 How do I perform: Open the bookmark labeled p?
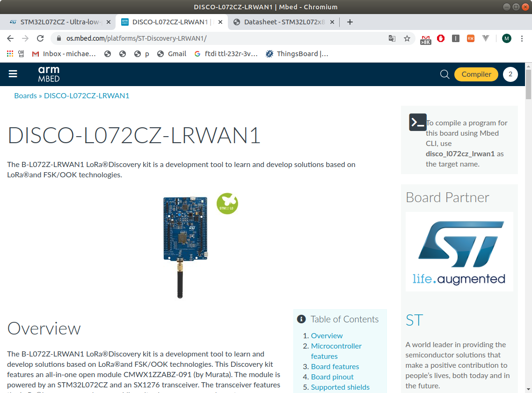point(141,54)
